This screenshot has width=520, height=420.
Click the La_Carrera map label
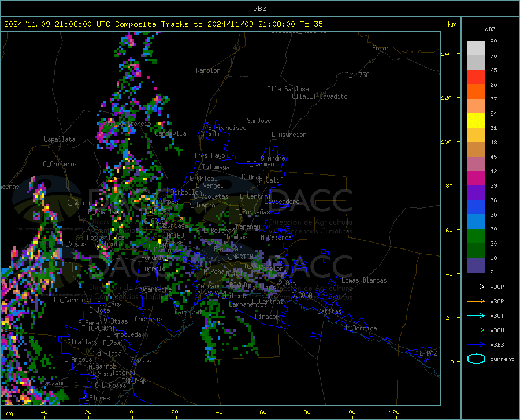click(x=71, y=300)
